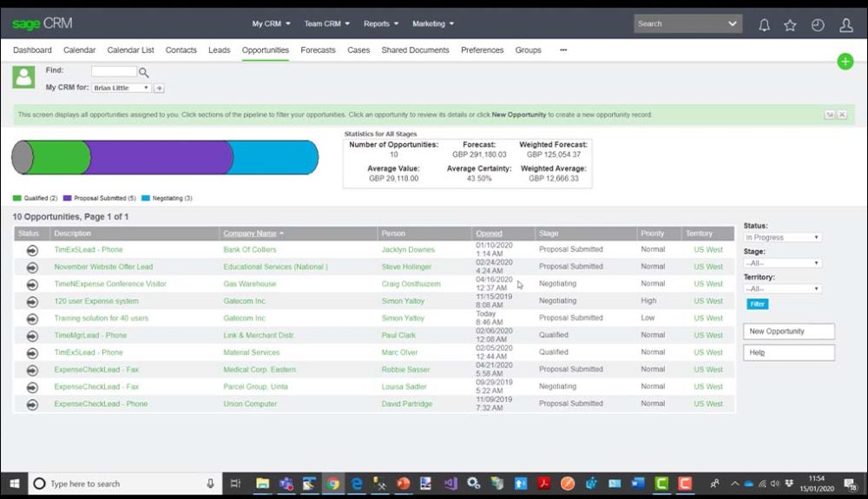The width and height of the screenshot is (868, 499).
Task: Open Adobe Acrobat from the taskbar
Action: [543, 483]
